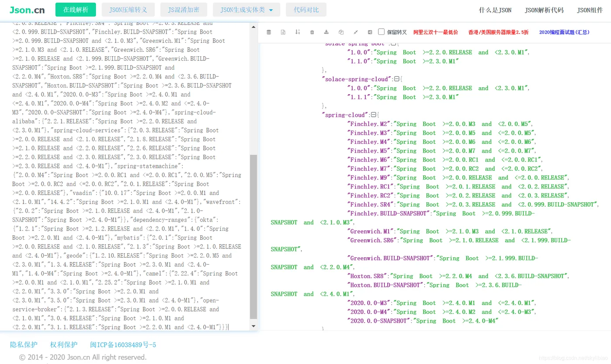Open the JSON生成实体类 dropdown
The image size is (611, 364).
pos(247,10)
